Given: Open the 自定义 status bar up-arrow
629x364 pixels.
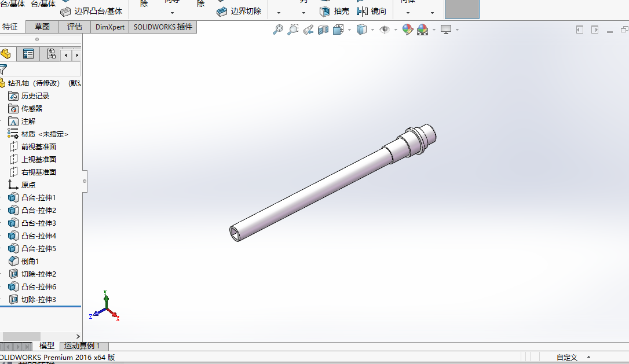Looking at the screenshot, I should 588,357.
